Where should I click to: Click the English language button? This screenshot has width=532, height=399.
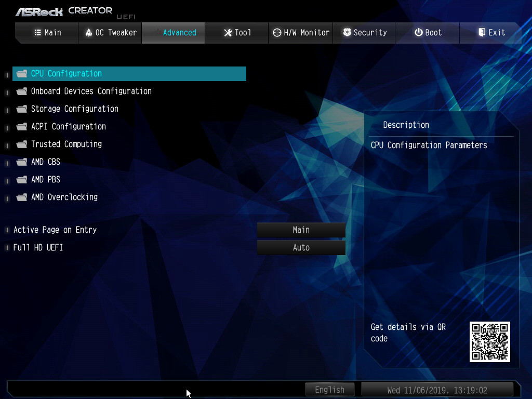coord(329,390)
